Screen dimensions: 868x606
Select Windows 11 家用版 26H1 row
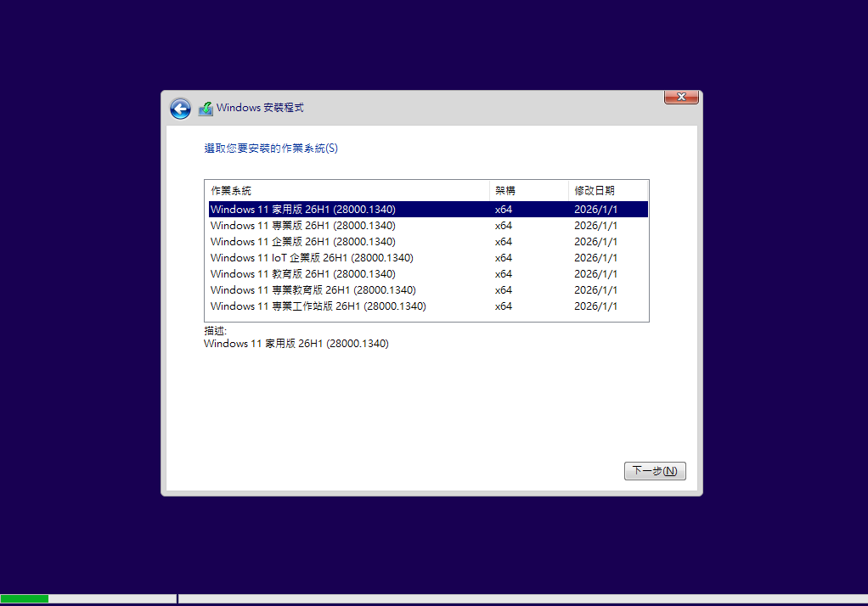tap(428, 209)
